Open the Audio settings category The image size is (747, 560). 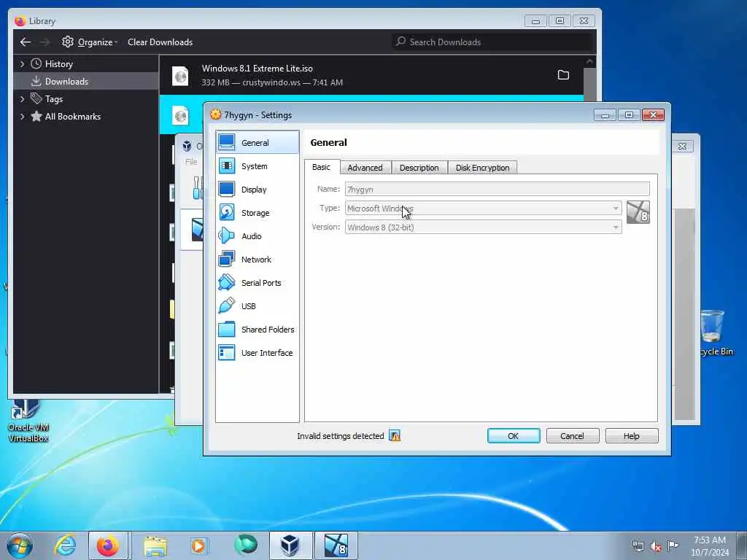[x=258, y=236]
